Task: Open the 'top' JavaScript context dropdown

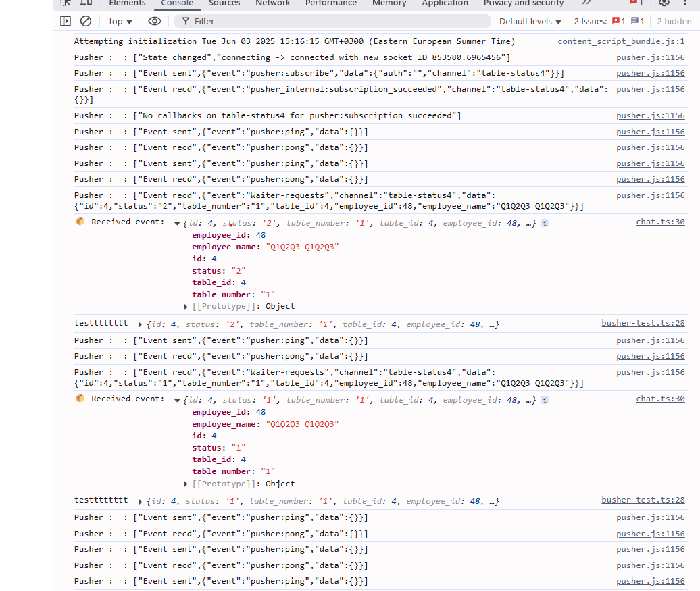Action: click(121, 22)
